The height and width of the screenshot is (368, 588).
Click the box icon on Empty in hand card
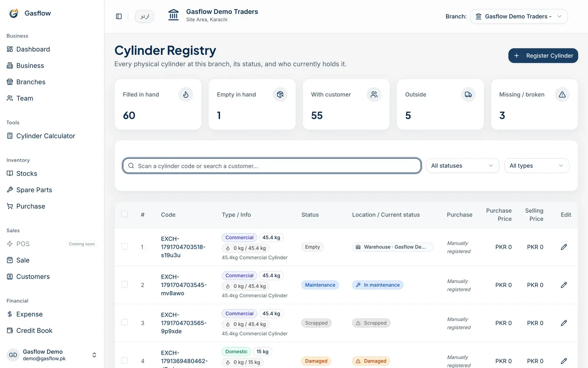click(x=280, y=95)
